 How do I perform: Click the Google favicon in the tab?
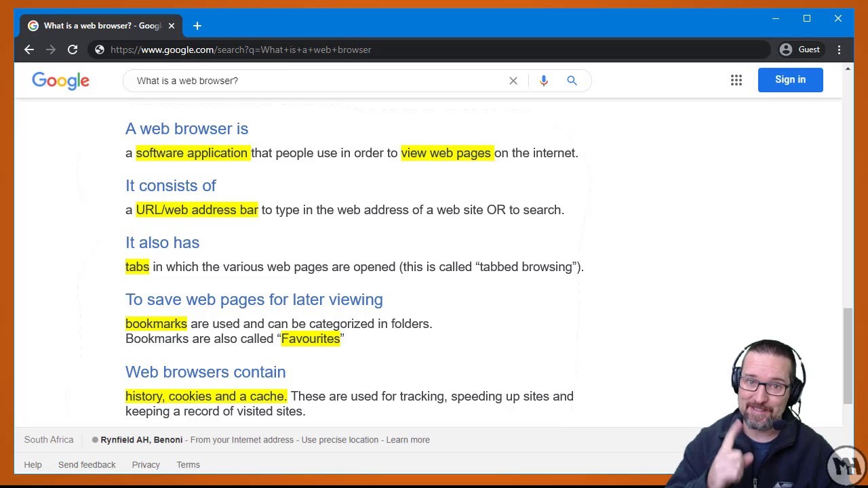pos(33,26)
